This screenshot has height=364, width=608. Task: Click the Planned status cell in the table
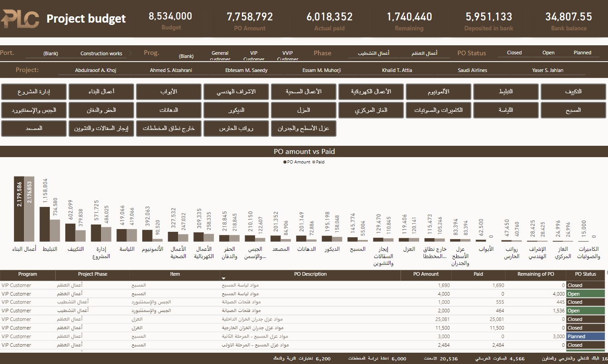[585, 336]
